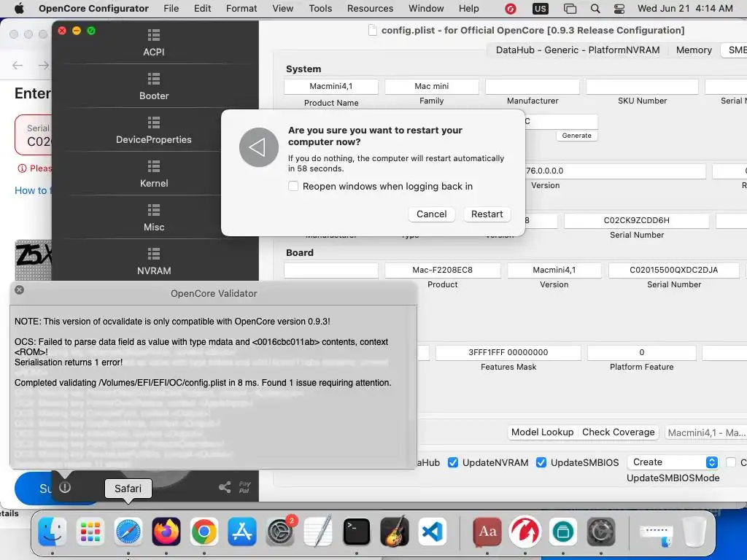Open Trash in the Dock

[x=694, y=532]
